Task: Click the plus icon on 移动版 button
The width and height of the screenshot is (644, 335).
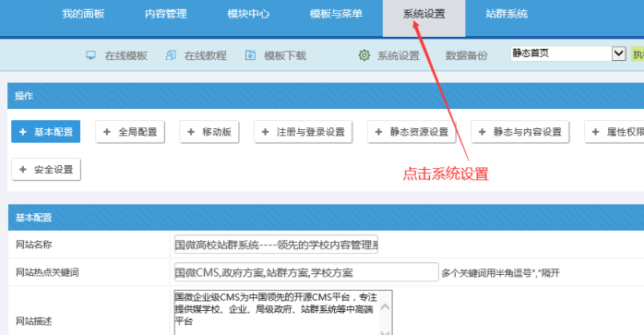Action: pyautogui.click(x=191, y=132)
